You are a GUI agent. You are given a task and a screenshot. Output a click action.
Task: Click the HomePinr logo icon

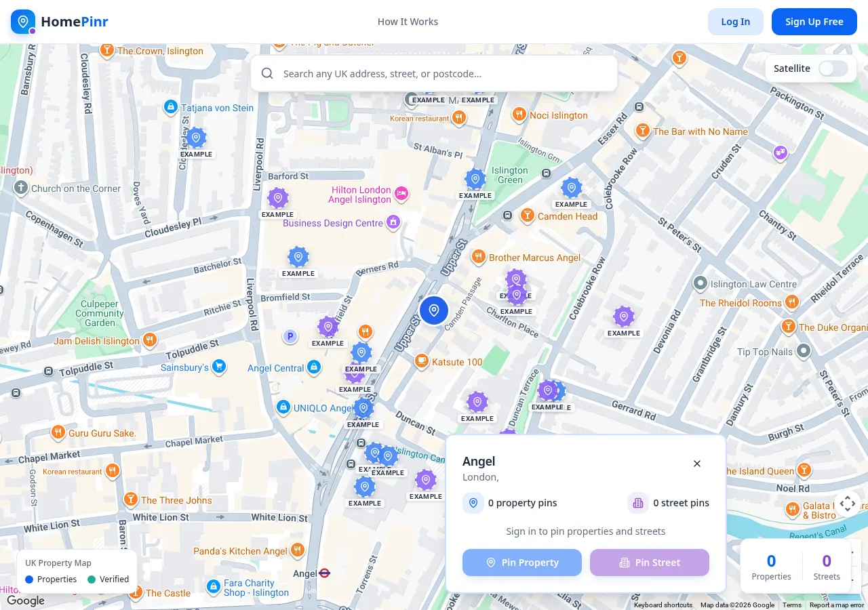click(23, 22)
